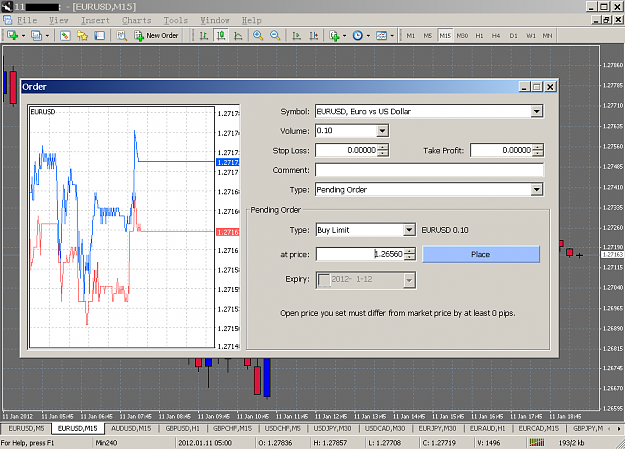Switch to the EURUSD,M5 chart tab

pyautogui.click(x=26, y=429)
